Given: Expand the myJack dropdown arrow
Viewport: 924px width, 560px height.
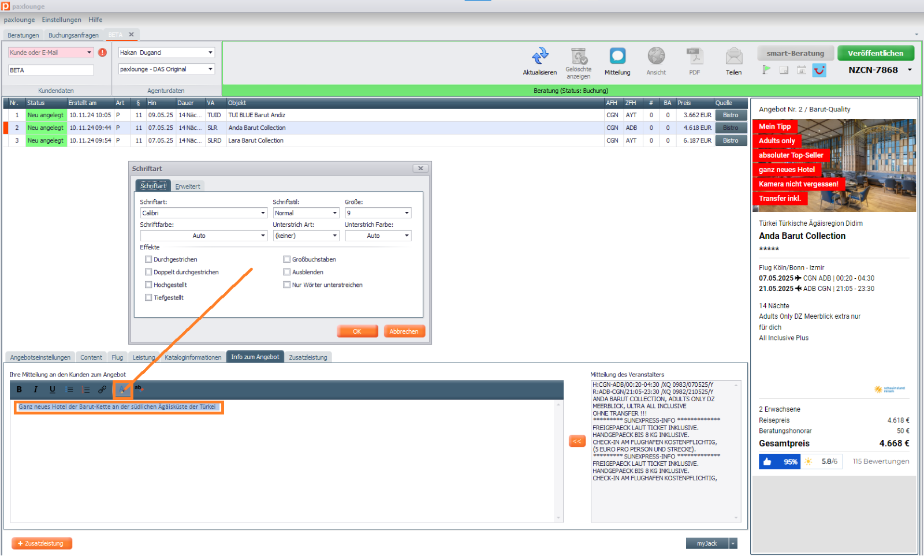Looking at the screenshot, I should point(733,544).
